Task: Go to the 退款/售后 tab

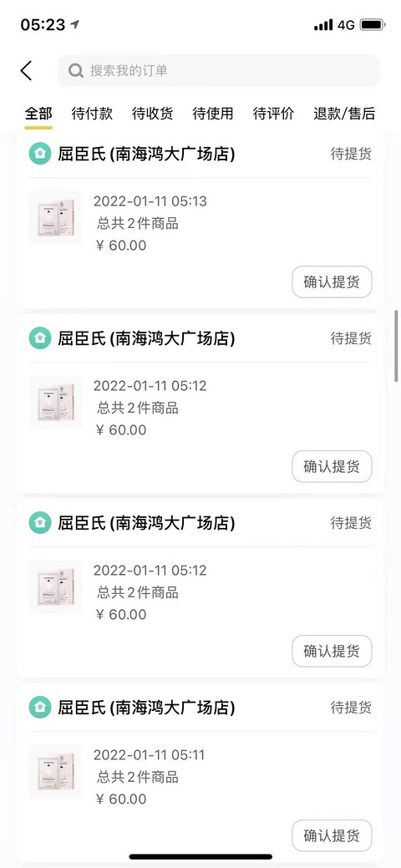Action: 344,114
